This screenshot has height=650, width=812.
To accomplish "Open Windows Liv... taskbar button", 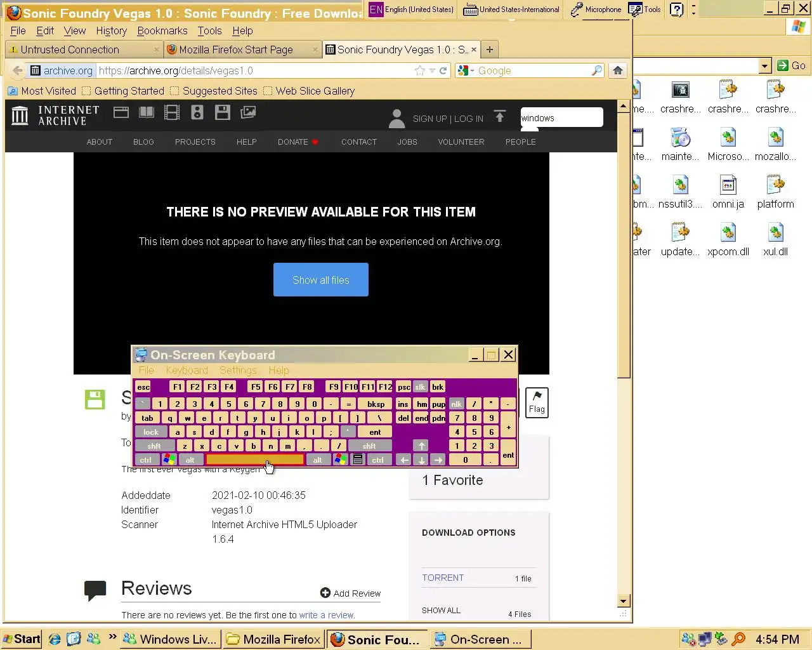I will tap(170, 639).
